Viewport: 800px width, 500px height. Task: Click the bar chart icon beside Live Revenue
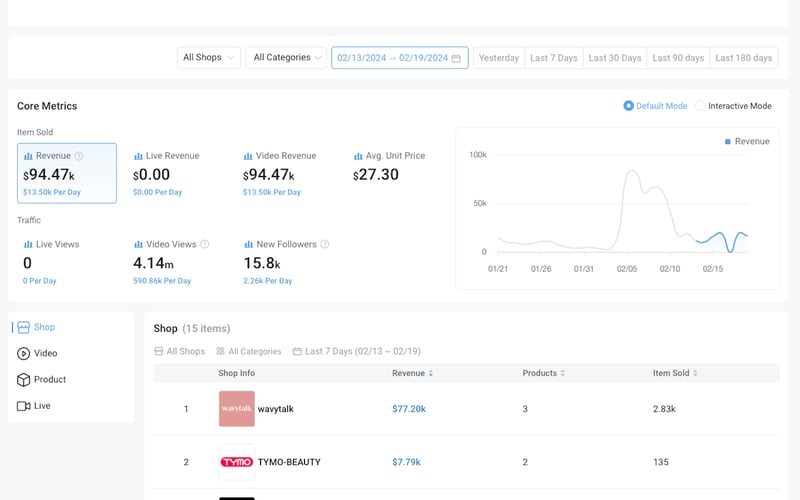click(x=138, y=156)
